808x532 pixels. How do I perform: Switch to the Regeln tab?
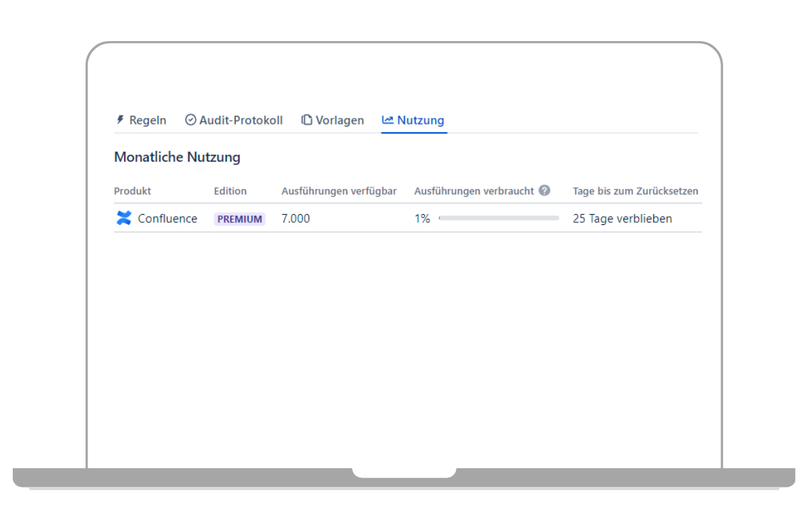coord(147,121)
